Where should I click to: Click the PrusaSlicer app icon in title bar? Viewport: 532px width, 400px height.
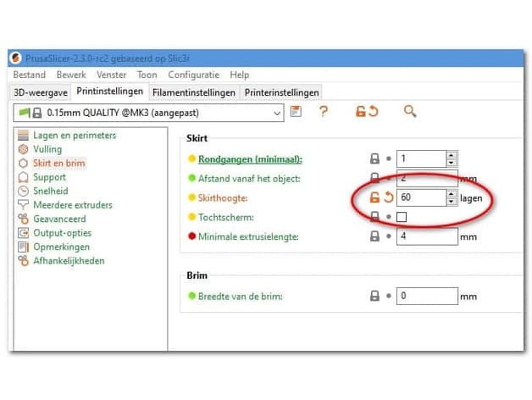click(15, 58)
